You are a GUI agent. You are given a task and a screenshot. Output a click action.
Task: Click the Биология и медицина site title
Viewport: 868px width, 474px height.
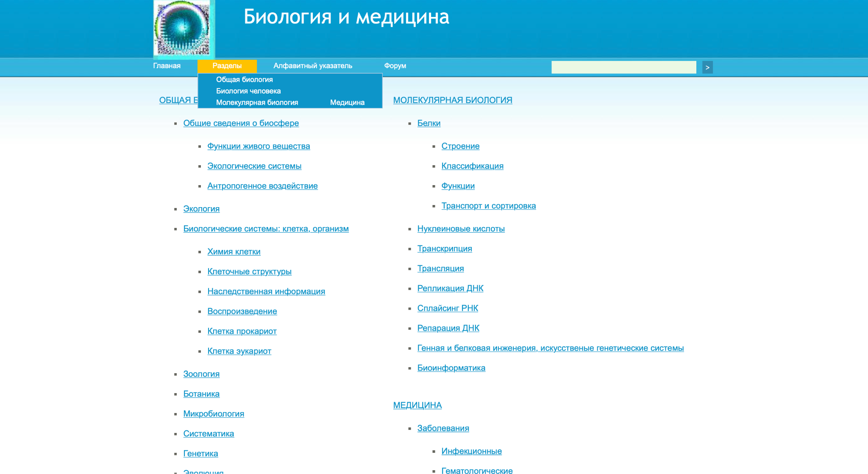click(346, 17)
